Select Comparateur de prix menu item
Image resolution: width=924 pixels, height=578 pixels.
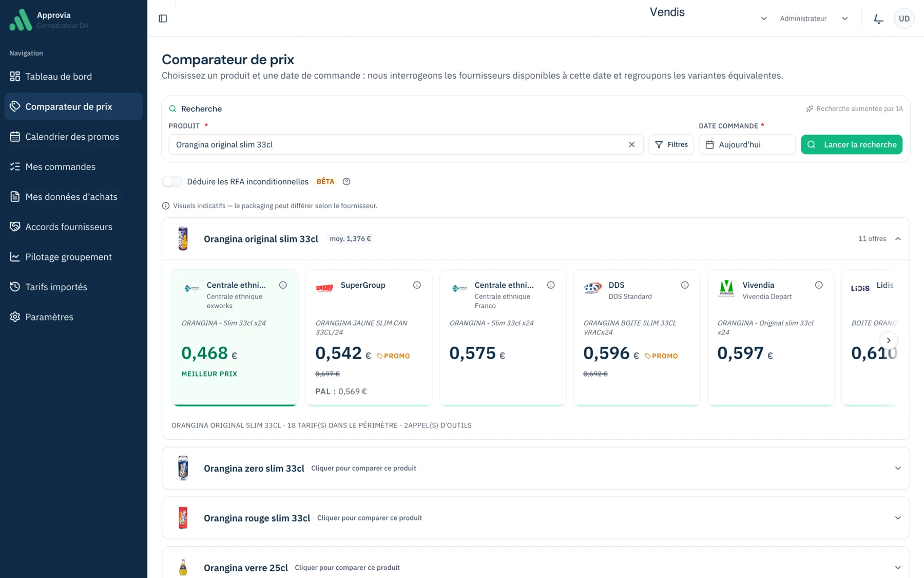click(73, 106)
